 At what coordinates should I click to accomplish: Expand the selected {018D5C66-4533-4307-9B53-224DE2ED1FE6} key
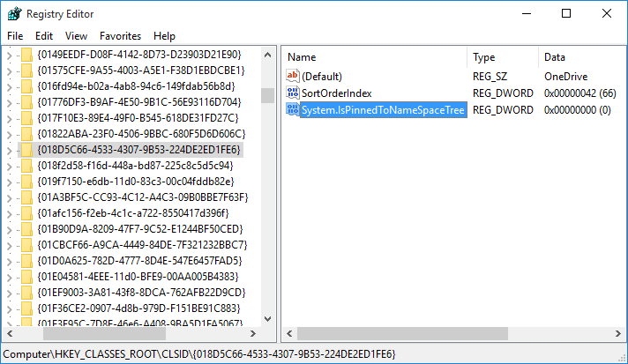10,151
